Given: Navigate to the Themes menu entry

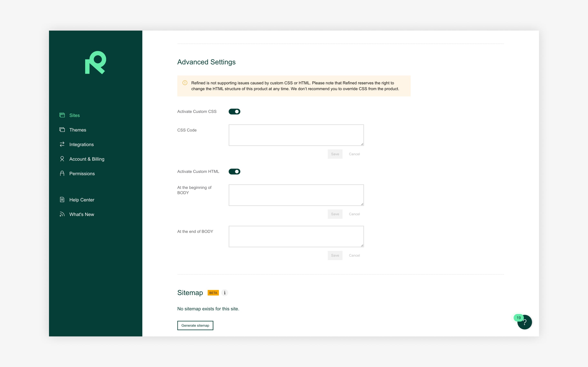Looking at the screenshot, I should pyautogui.click(x=78, y=130).
